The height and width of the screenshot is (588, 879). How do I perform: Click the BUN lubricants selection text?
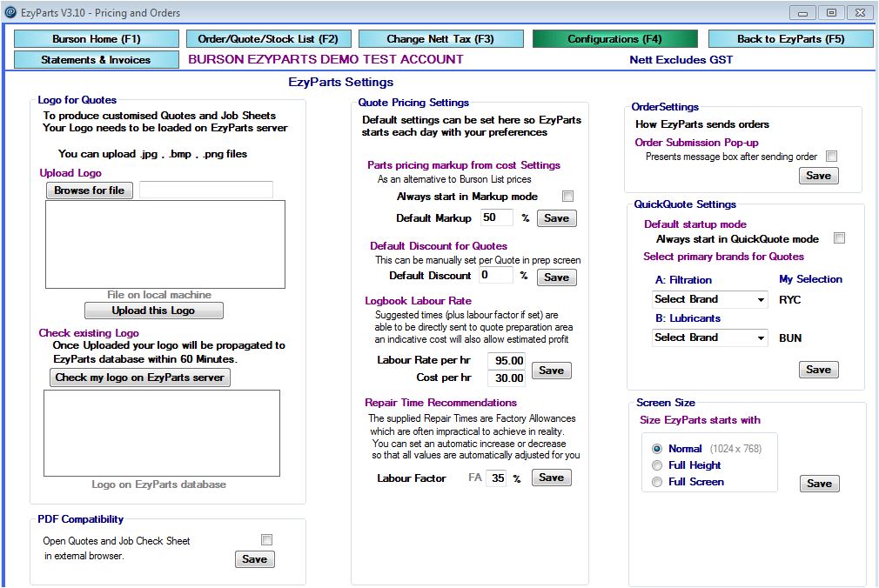[x=790, y=338]
